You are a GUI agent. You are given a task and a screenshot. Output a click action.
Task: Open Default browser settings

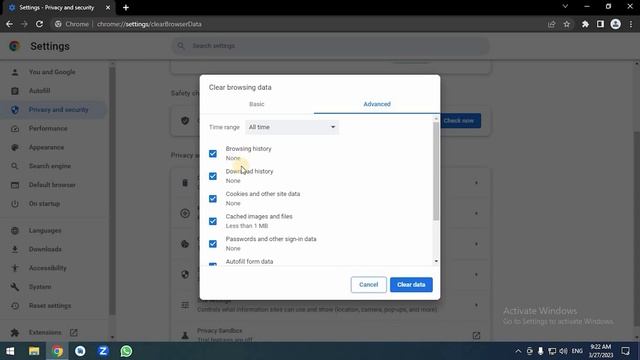pos(52,184)
